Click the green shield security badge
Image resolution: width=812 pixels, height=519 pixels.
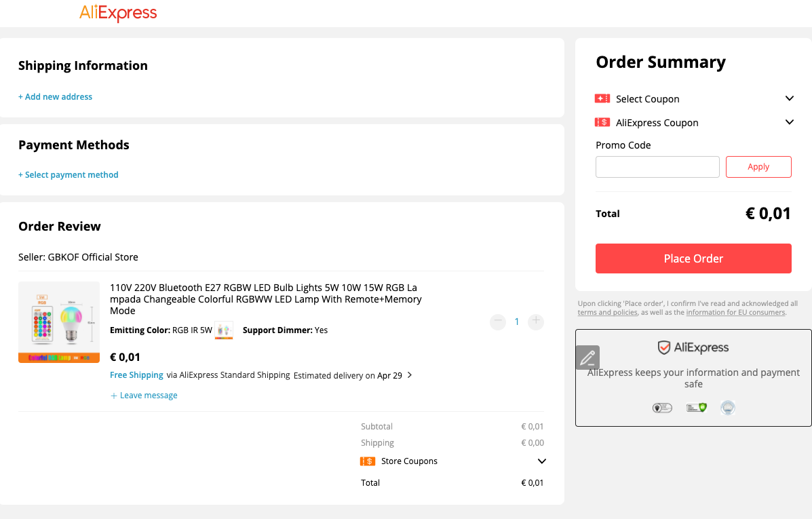pyautogui.click(x=697, y=408)
